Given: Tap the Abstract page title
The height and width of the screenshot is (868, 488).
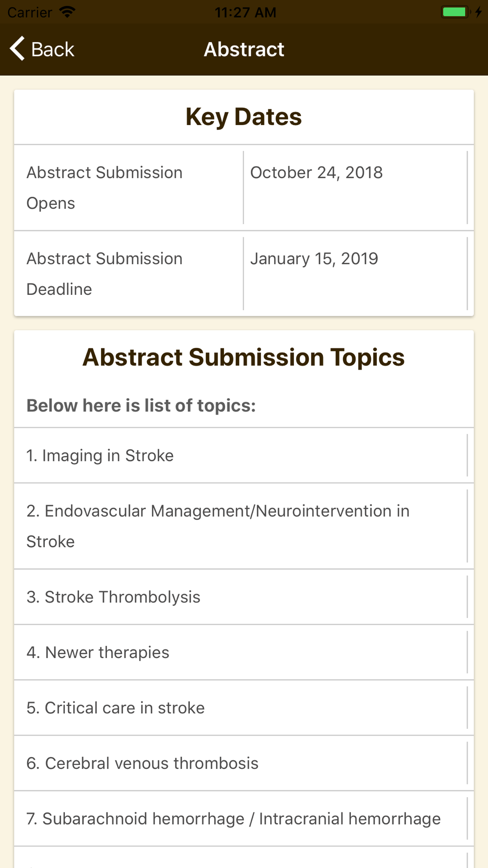Looking at the screenshot, I should [244, 49].
